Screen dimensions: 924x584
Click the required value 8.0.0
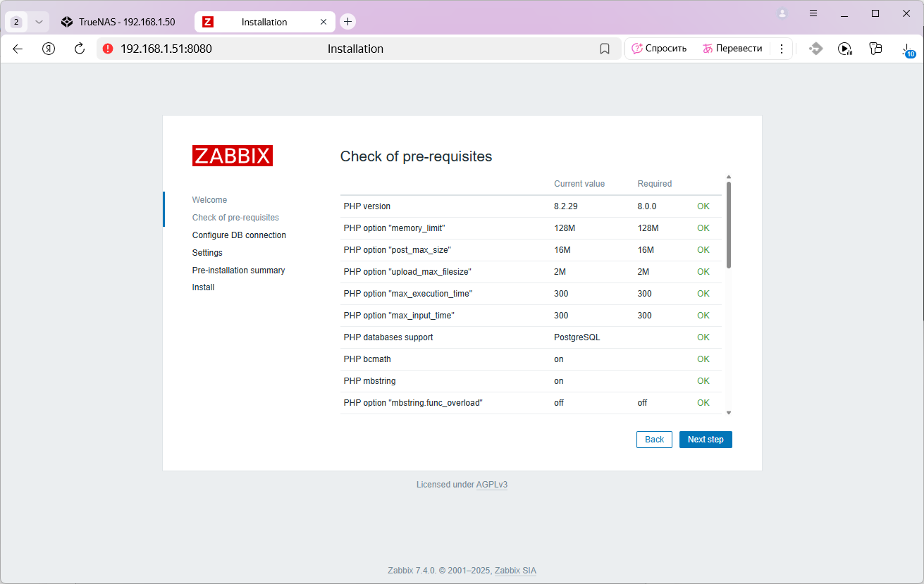point(647,206)
